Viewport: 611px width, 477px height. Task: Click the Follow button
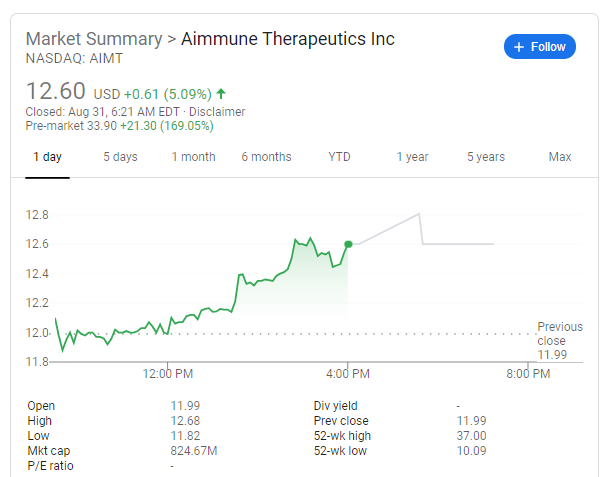pyautogui.click(x=540, y=47)
